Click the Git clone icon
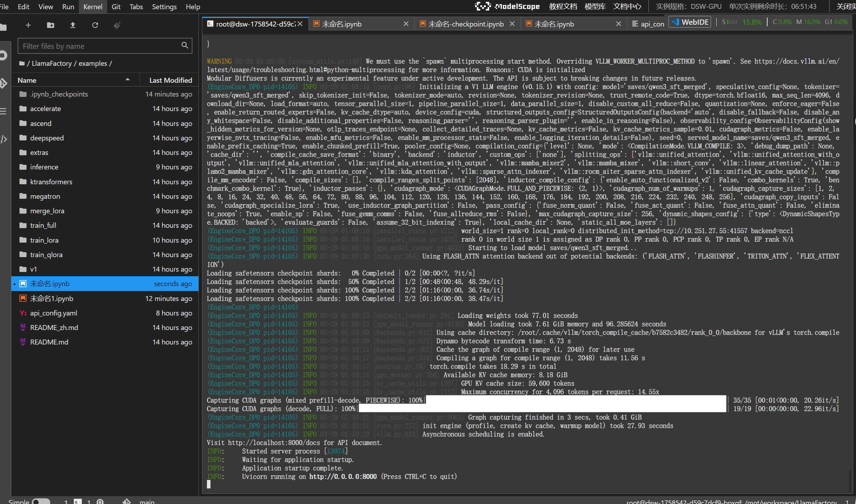 [x=117, y=25]
